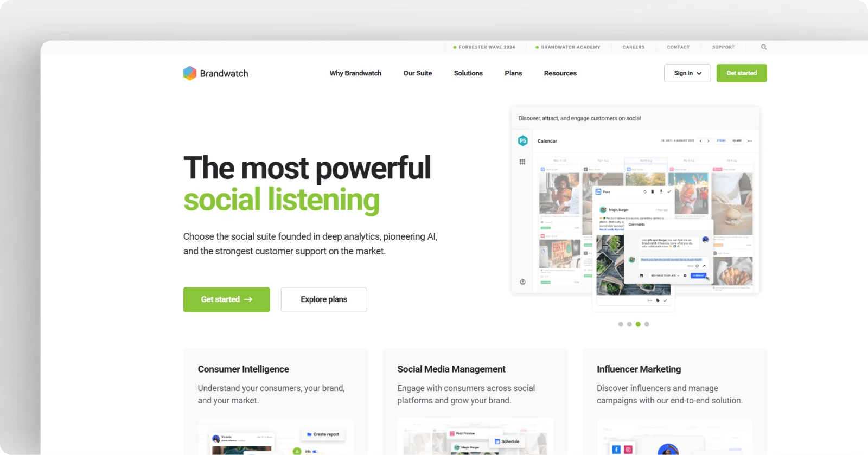Click the Forrester Wave 2024 link
The width and height of the screenshot is (868, 455).
point(484,47)
